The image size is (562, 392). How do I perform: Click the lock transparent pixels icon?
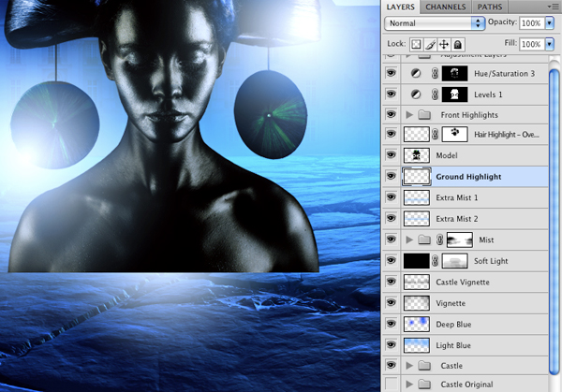[x=416, y=44]
